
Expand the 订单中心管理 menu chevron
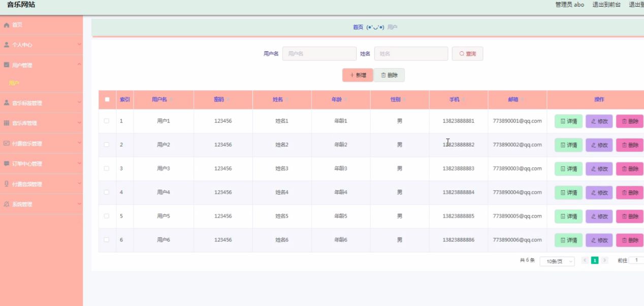click(x=79, y=163)
